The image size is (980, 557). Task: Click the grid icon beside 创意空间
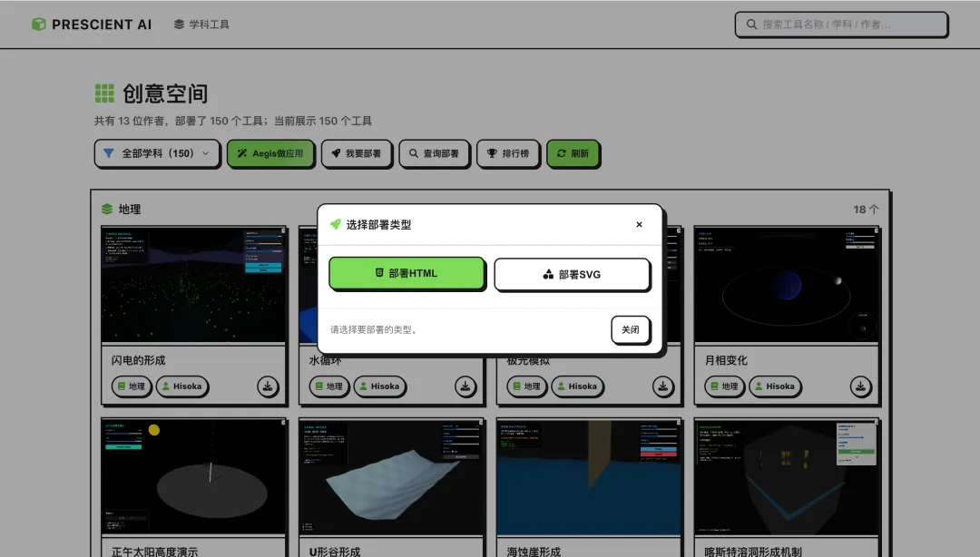pyautogui.click(x=104, y=93)
